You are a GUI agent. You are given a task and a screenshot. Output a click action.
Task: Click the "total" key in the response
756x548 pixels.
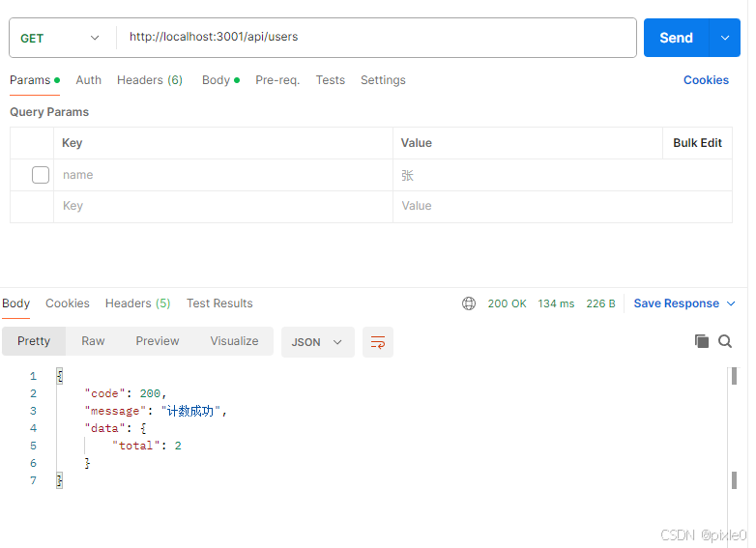coord(136,446)
